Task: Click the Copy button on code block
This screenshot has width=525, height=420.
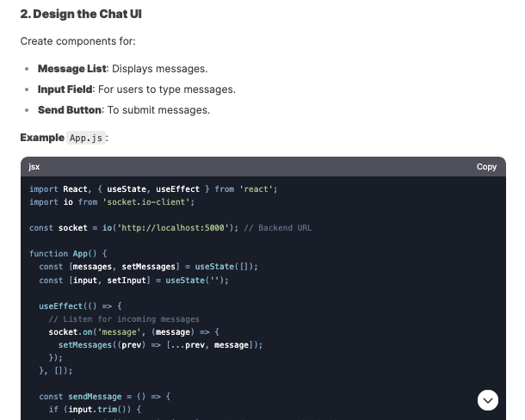Action: (486, 167)
